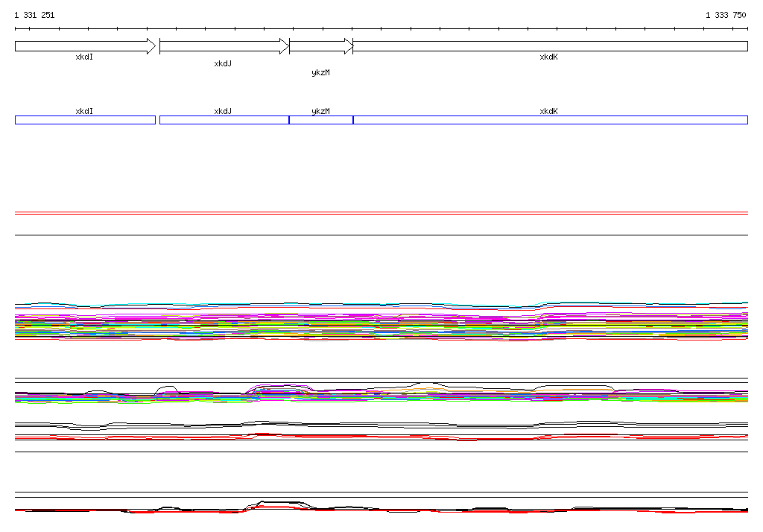Click the blue xkdJ annotation box

point(224,120)
